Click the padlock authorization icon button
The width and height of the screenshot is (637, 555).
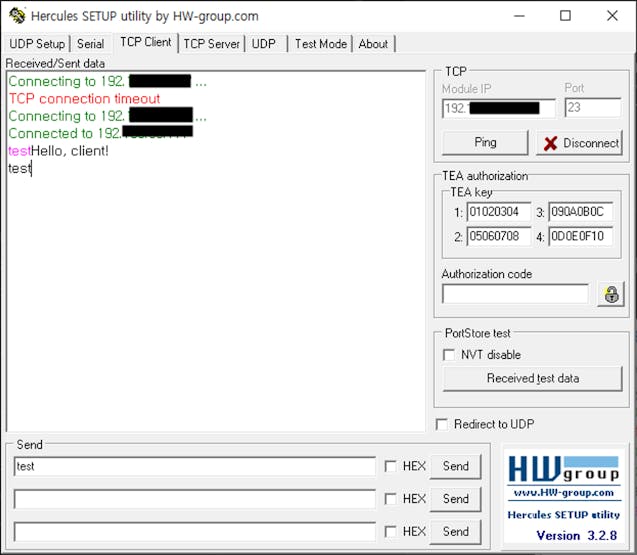pos(611,294)
